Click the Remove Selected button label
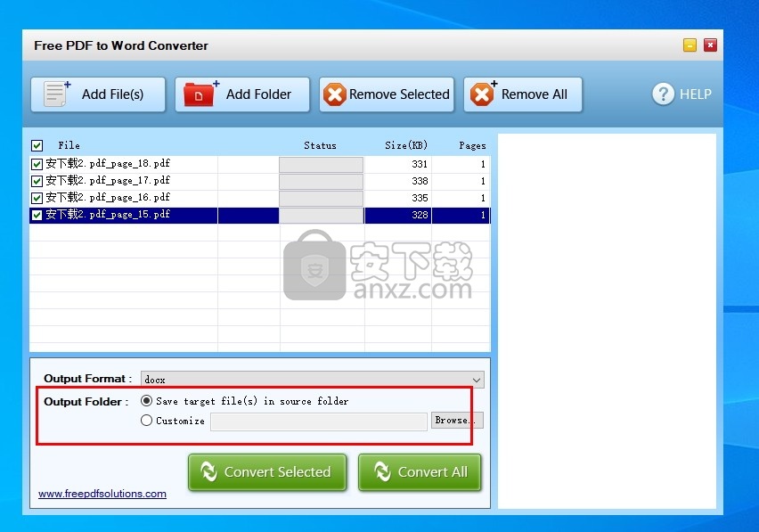 [399, 94]
